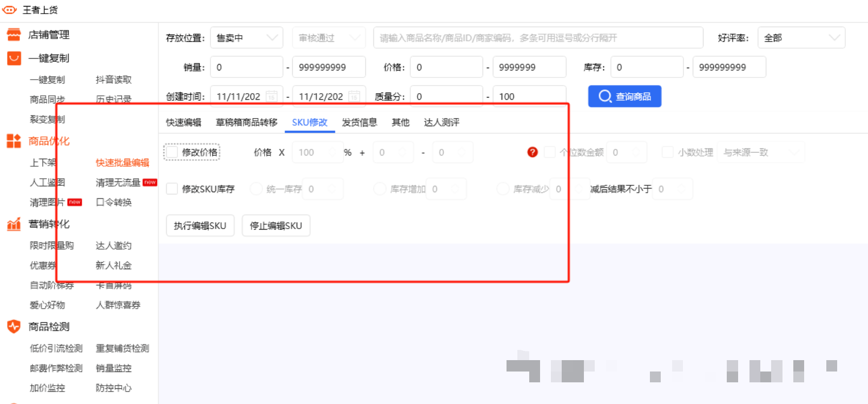Enable the 修改SKU库存 checkbox

pos(172,189)
